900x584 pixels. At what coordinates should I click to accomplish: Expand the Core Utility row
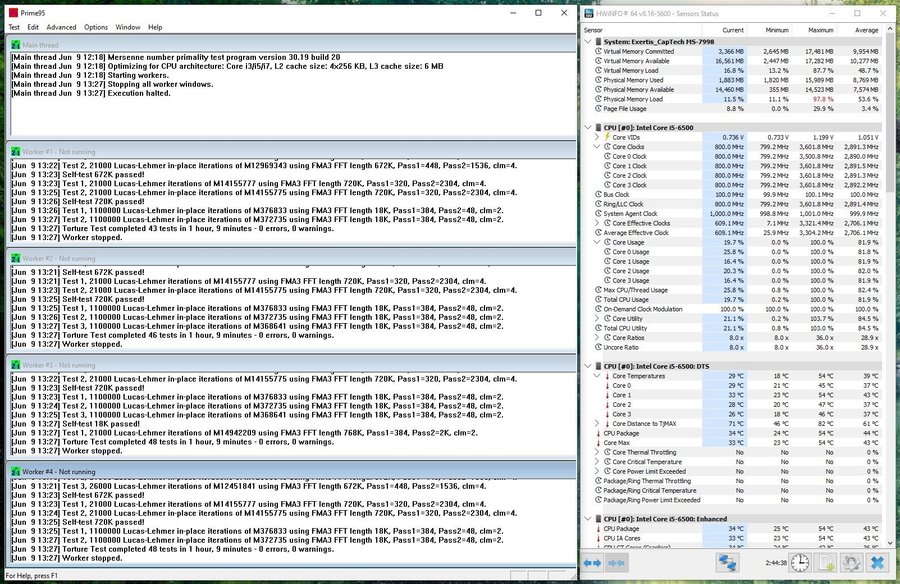[x=597, y=319]
